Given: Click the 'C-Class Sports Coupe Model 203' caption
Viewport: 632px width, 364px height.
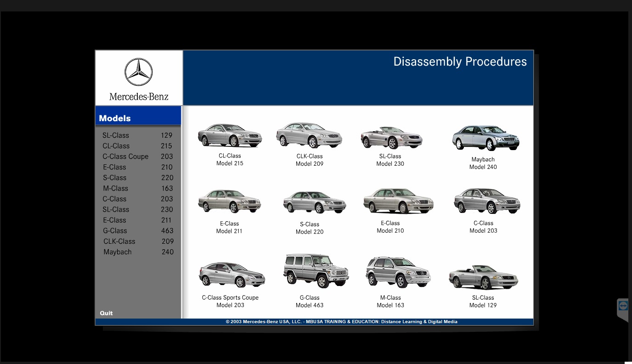Looking at the screenshot, I should 230,302.
